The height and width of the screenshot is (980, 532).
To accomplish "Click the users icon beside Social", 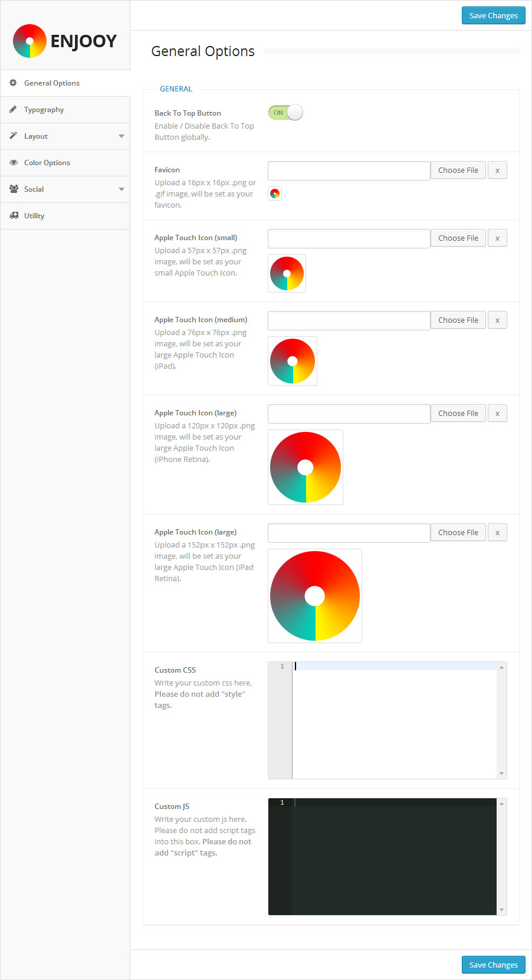I will coord(14,189).
